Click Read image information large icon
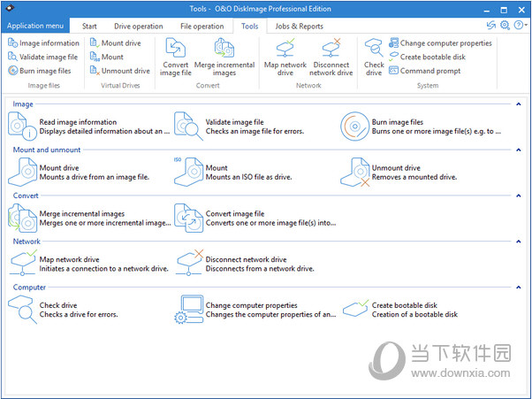This screenshot has height=399, width=532. click(x=22, y=126)
